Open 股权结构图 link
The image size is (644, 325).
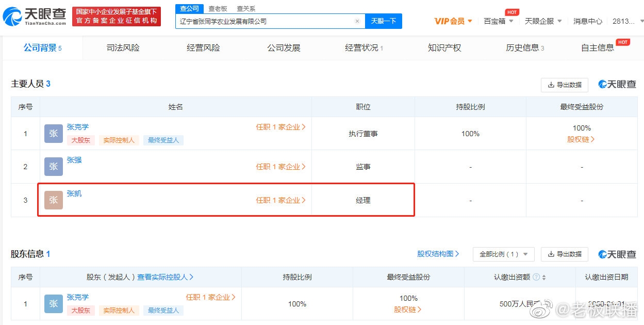438,254
